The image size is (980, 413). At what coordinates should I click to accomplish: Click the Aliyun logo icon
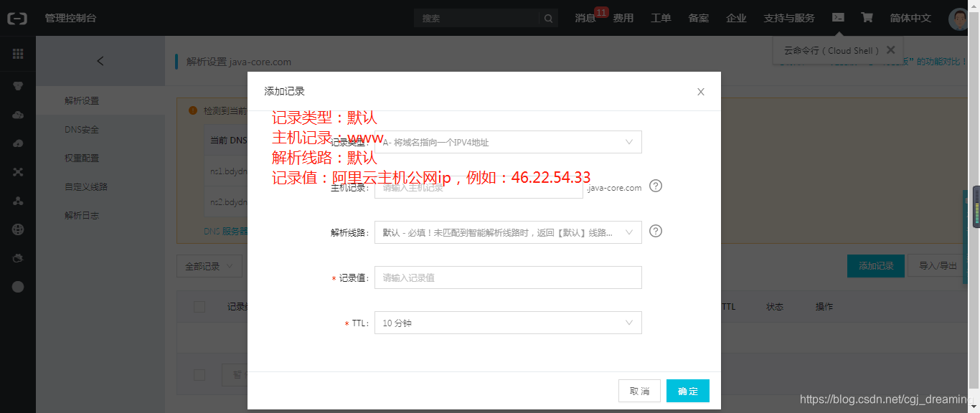click(17, 18)
